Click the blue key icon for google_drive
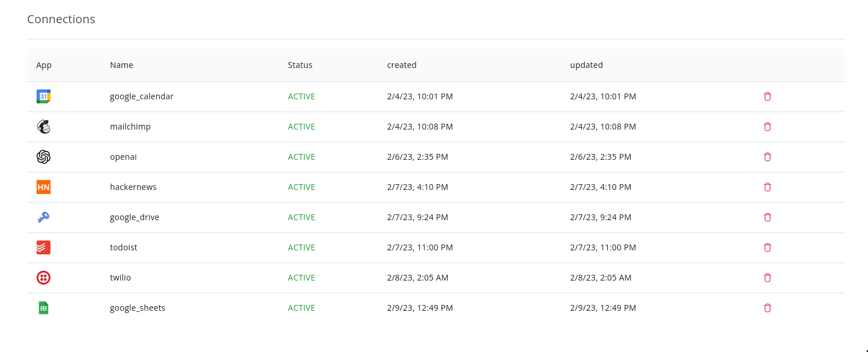The width and height of the screenshot is (868, 352). click(x=44, y=217)
